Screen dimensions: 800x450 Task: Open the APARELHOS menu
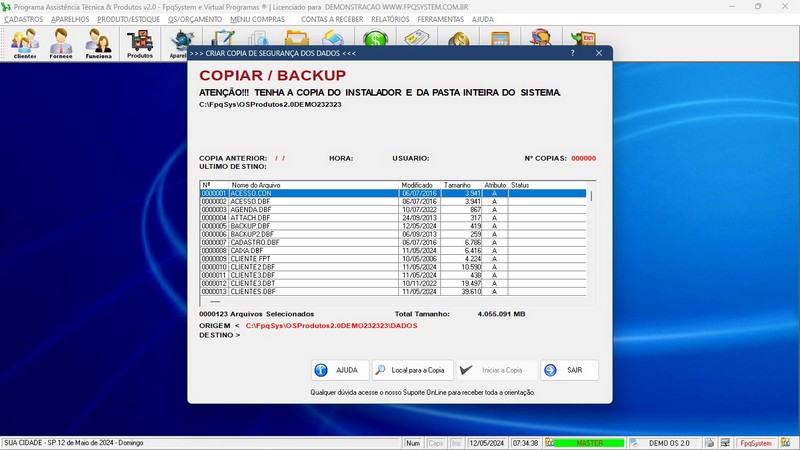click(x=70, y=19)
